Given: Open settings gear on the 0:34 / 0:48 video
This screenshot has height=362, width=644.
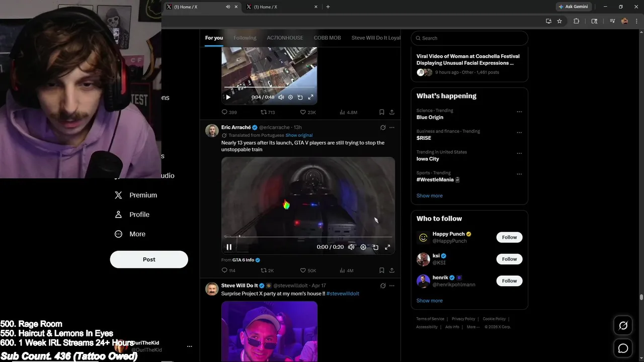Looking at the screenshot, I should [290, 97].
